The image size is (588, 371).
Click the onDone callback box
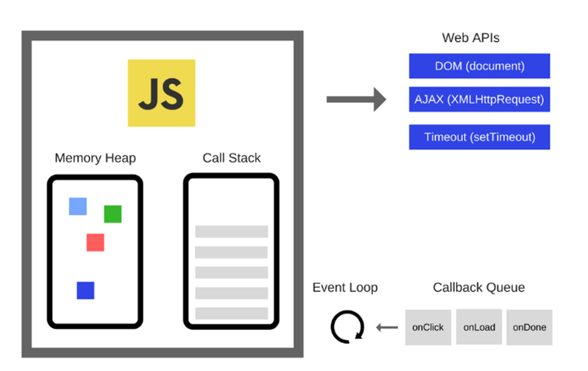(x=529, y=327)
